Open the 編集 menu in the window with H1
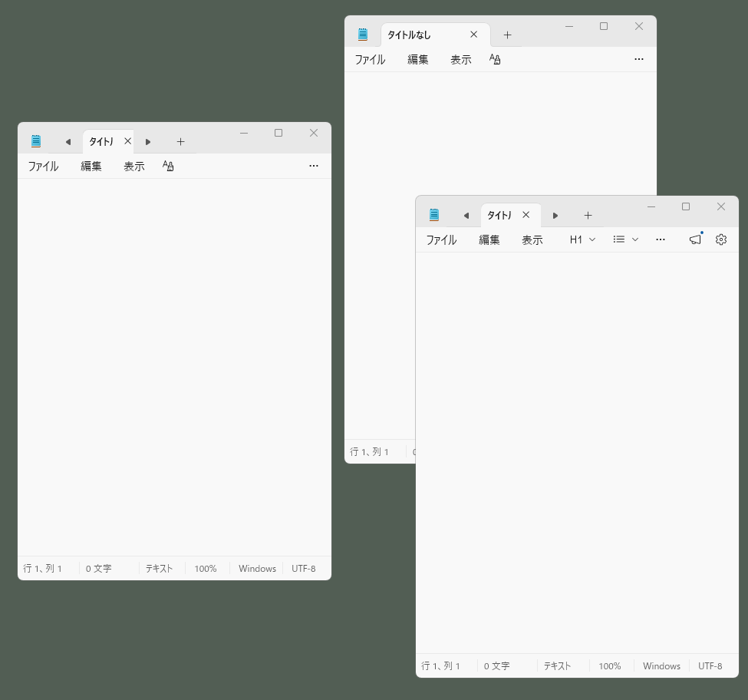 pos(489,239)
